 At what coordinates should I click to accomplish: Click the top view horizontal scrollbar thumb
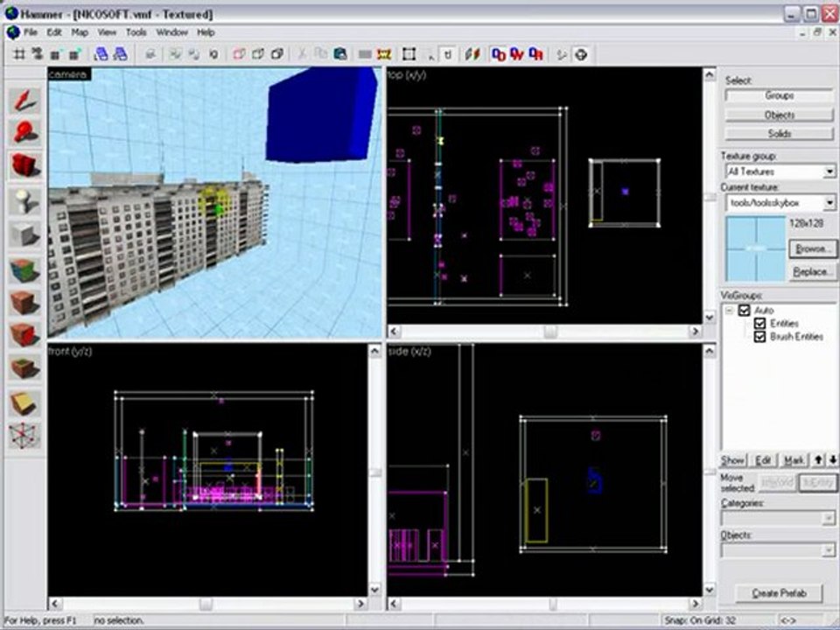[550, 332]
